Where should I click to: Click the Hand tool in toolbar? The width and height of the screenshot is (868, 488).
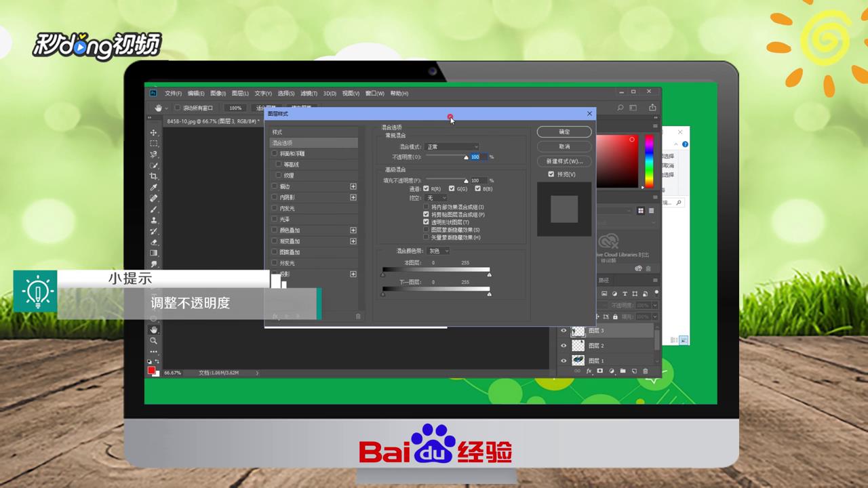pyautogui.click(x=154, y=329)
